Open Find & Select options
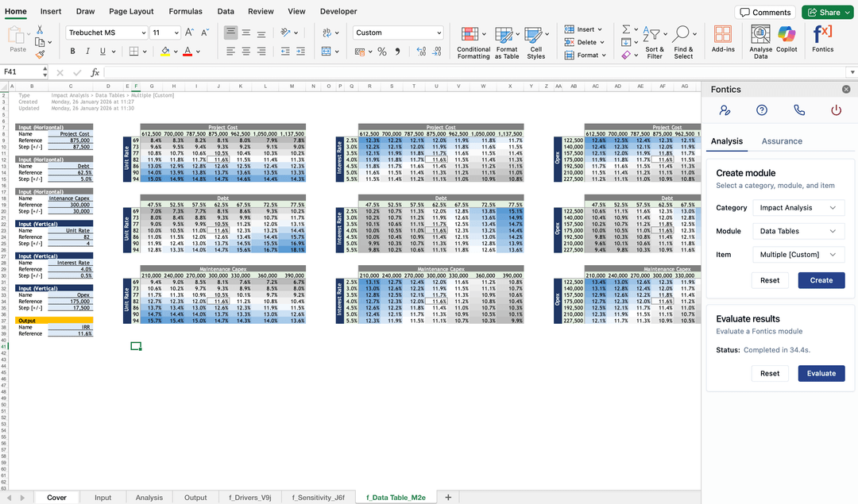The width and height of the screenshot is (858, 504). tap(683, 43)
